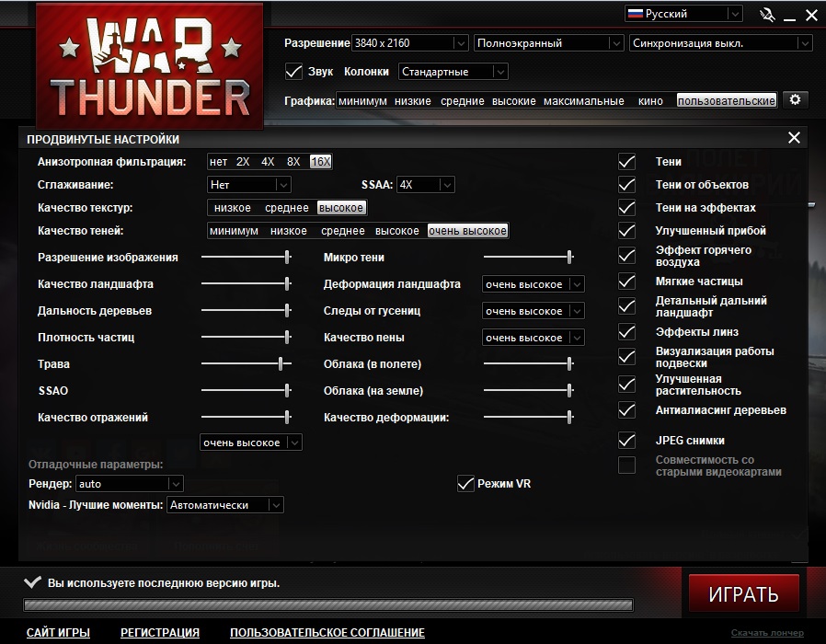Viewport: 826px width, 644px height.
Task: Open the advanced graphics gear settings
Action: [795, 99]
